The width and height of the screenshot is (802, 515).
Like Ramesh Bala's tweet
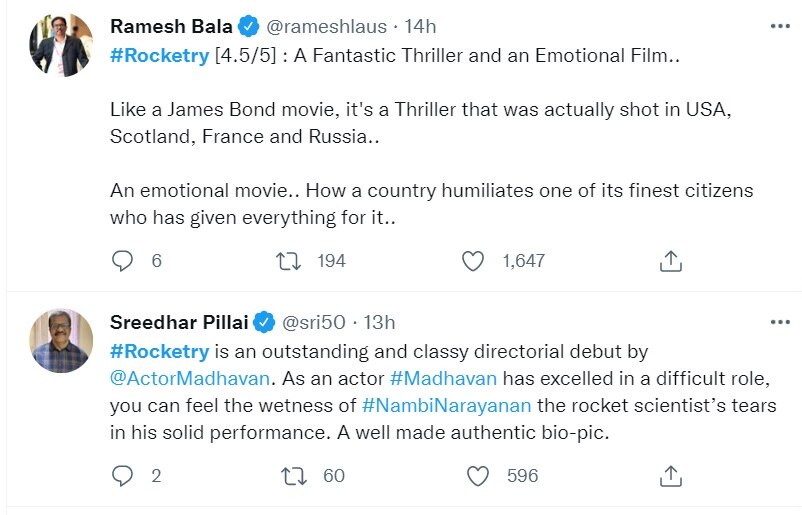pyautogui.click(x=473, y=261)
